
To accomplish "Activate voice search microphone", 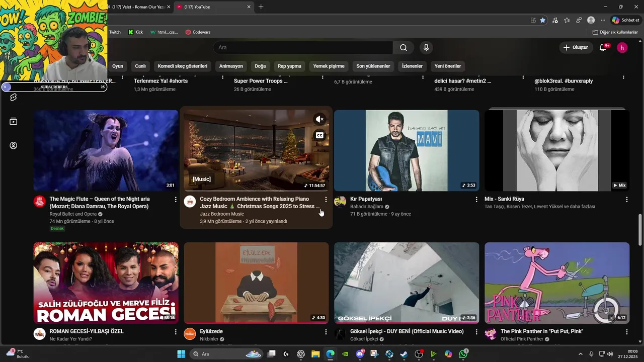I will [x=426, y=48].
